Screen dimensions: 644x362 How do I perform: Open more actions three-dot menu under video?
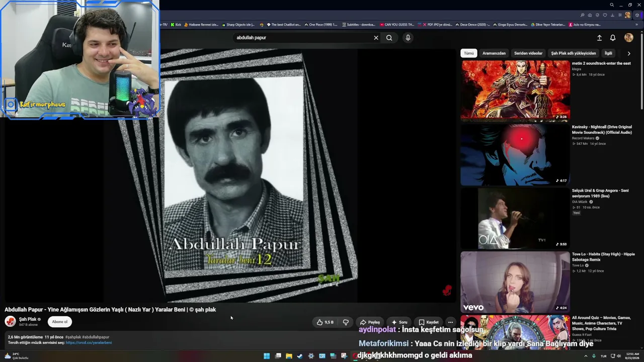point(450,322)
